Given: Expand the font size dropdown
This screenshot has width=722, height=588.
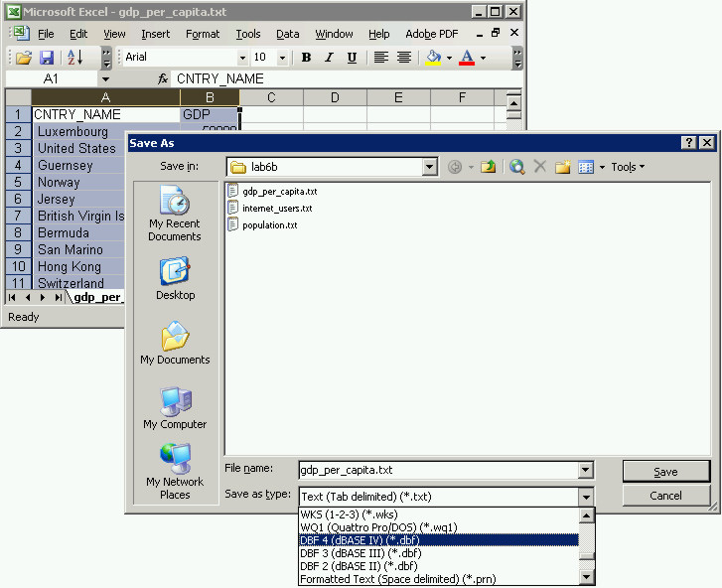Looking at the screenshot, I should (282, 58).
